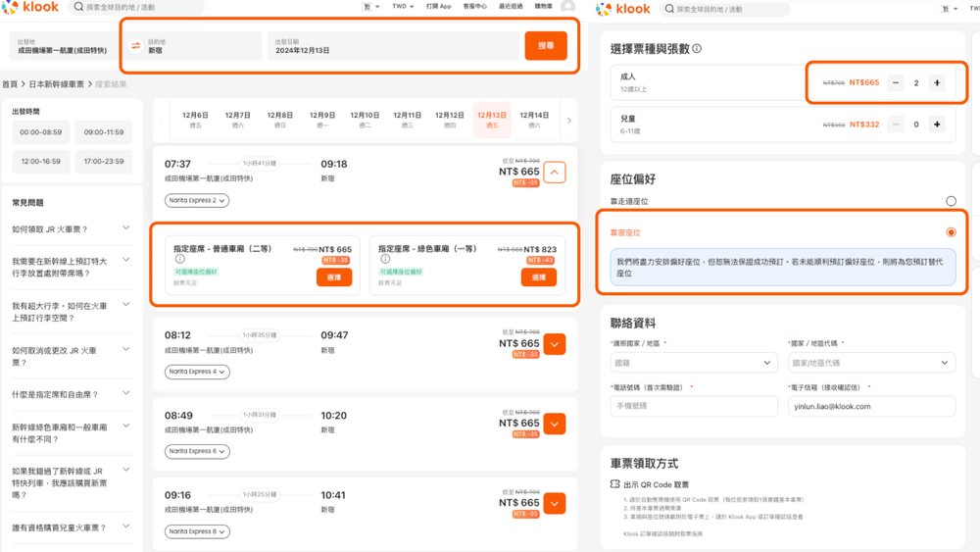
Task: Open the Narita Express 4 dropdown
Action: 197,372
